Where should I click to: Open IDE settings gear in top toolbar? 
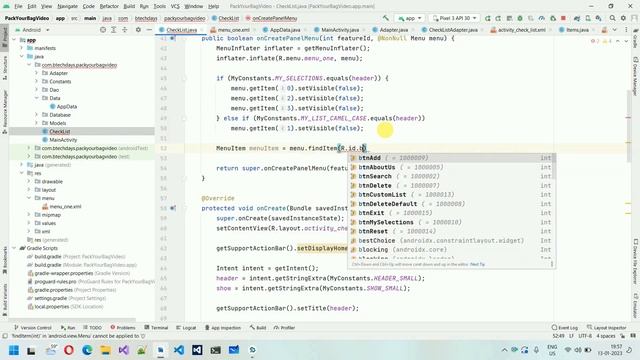coord(623,18)
